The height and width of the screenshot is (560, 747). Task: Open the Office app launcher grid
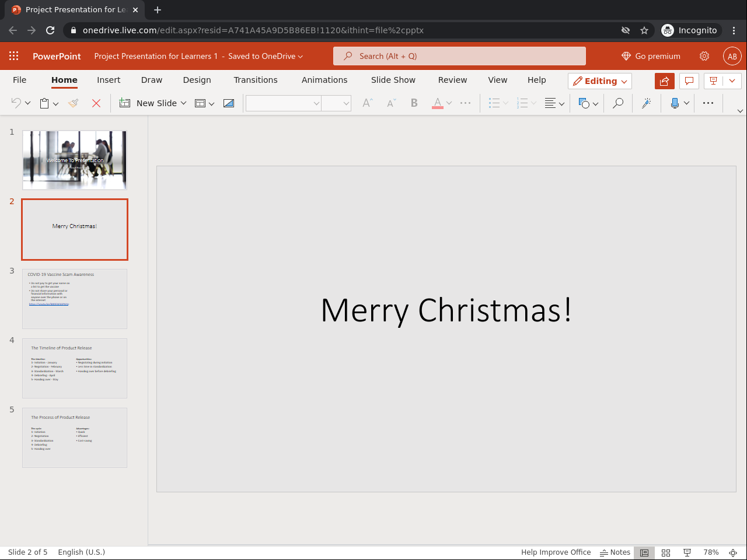[x=14, y=56]
